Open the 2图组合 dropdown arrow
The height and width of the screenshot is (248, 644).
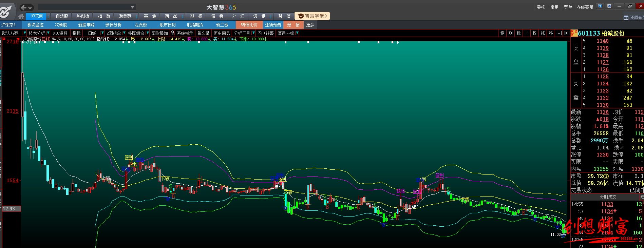[124, 33]
